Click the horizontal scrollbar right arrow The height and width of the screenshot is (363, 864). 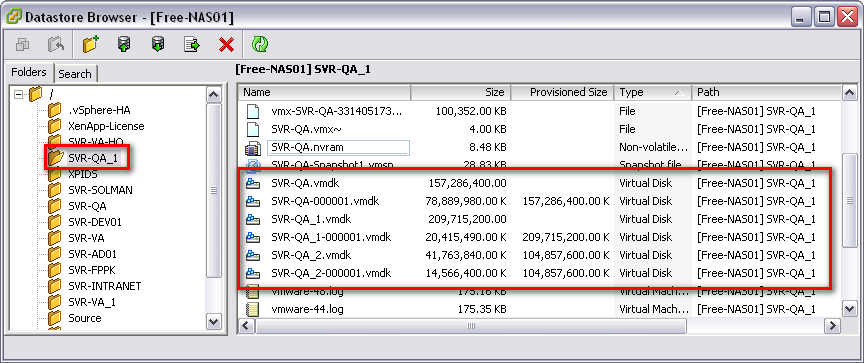tap(833, 326)
